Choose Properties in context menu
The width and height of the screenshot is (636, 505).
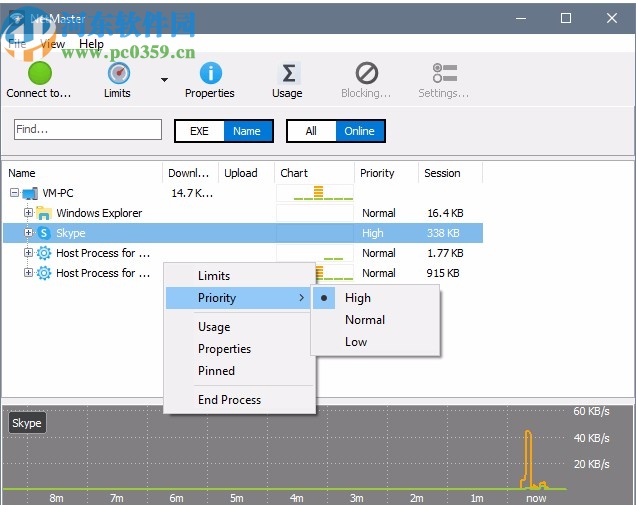pos(240,349)
